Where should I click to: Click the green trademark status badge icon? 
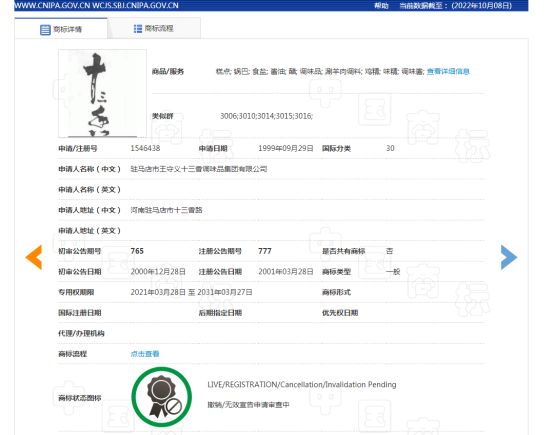click(x=162, y=397)
